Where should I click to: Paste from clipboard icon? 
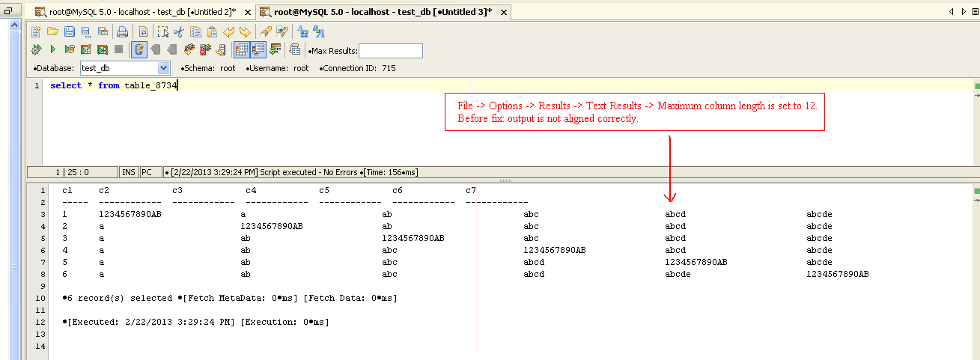212,31
